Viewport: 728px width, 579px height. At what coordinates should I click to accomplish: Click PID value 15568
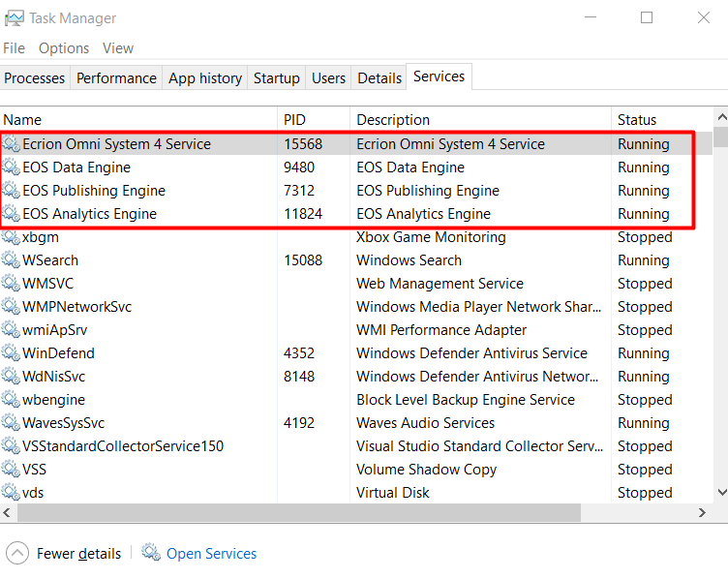tap(303, 144)
